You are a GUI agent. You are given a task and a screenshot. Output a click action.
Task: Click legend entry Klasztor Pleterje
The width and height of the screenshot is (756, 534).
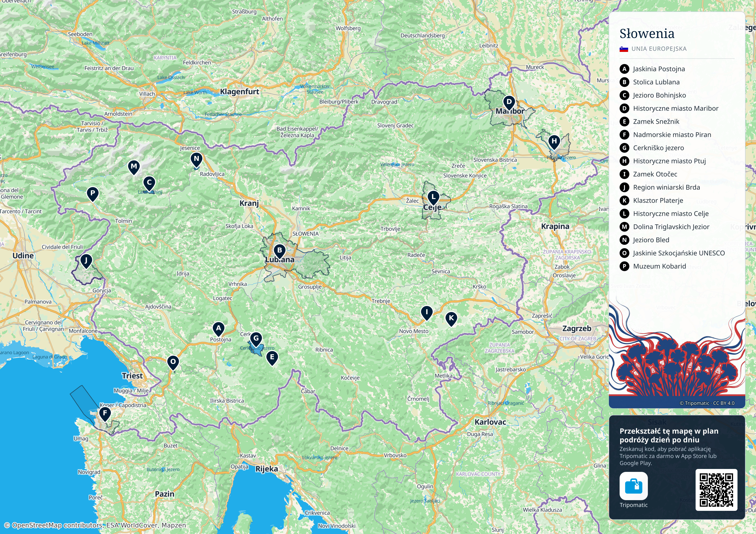652,201
